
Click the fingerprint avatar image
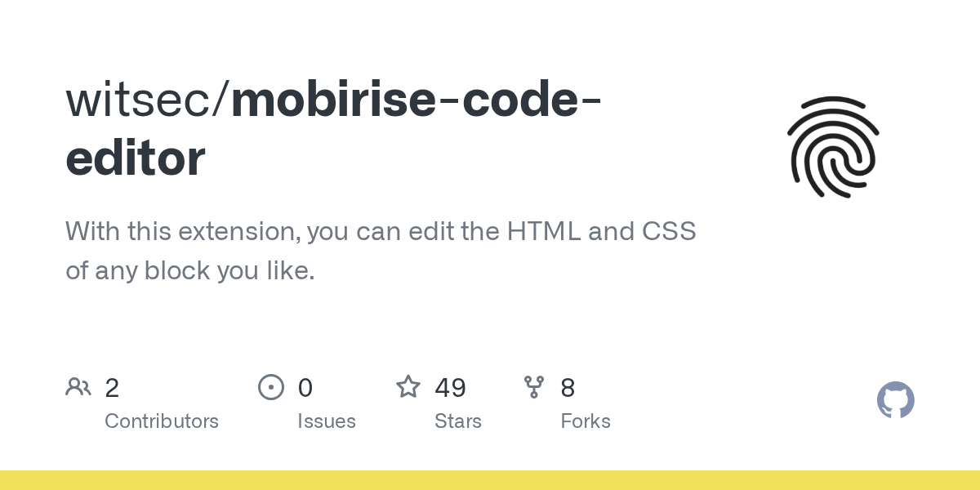pos(833,148)
